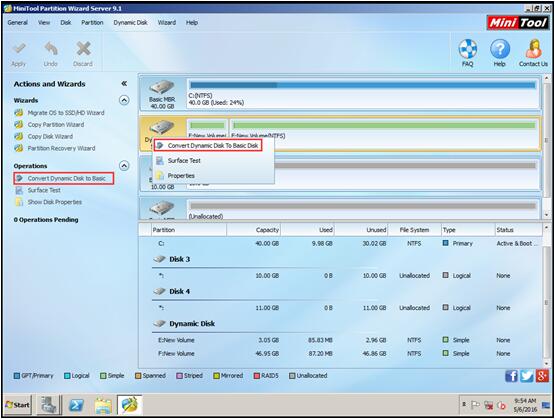
Task: Open the Twitter share icon
Action: 527,376
